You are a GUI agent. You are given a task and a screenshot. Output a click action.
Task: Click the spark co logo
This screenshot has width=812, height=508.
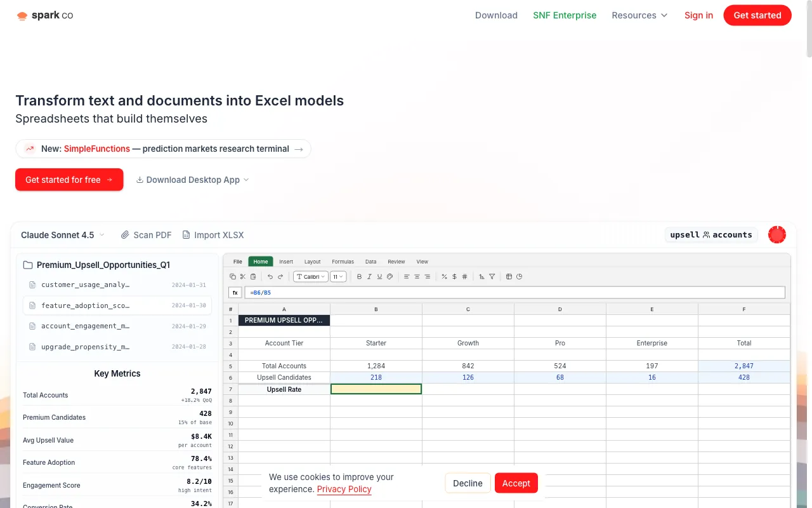[x=44, y=15]
